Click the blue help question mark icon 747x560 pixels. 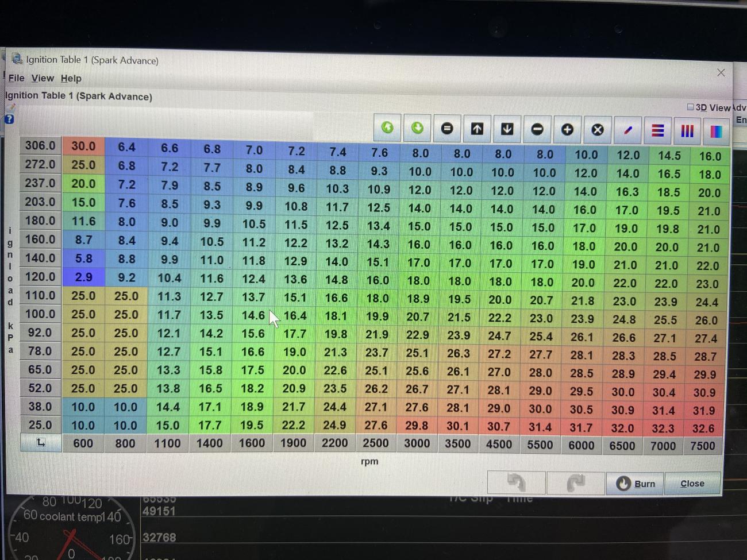[9, 119]
